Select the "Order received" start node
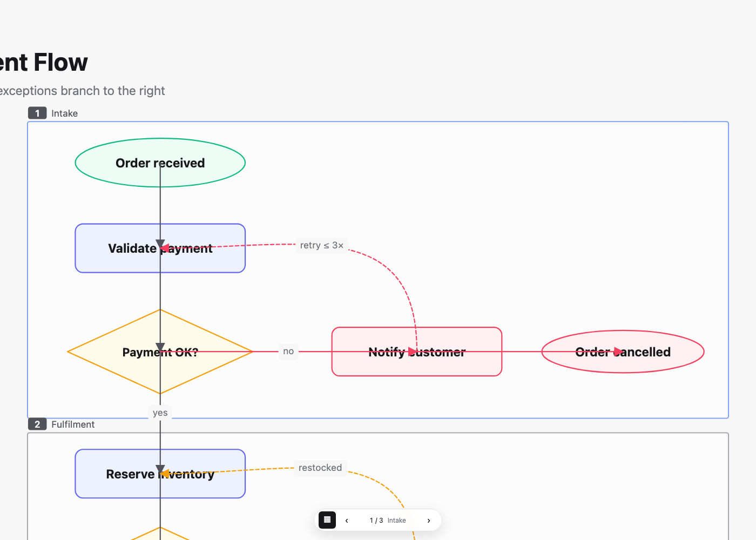756x540 pixels. 160,163
